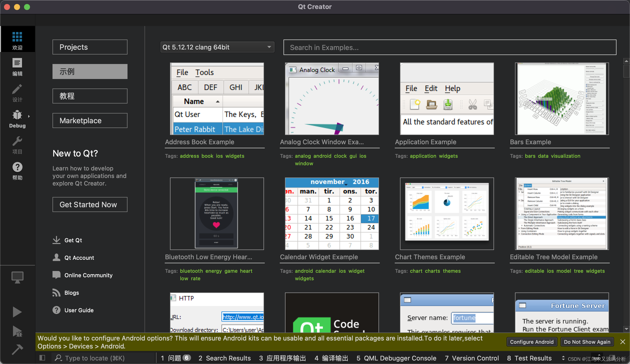Viewport: 630px width, 364px height.
Task: Open Application Example thumbnail
Action: [447, 99]
